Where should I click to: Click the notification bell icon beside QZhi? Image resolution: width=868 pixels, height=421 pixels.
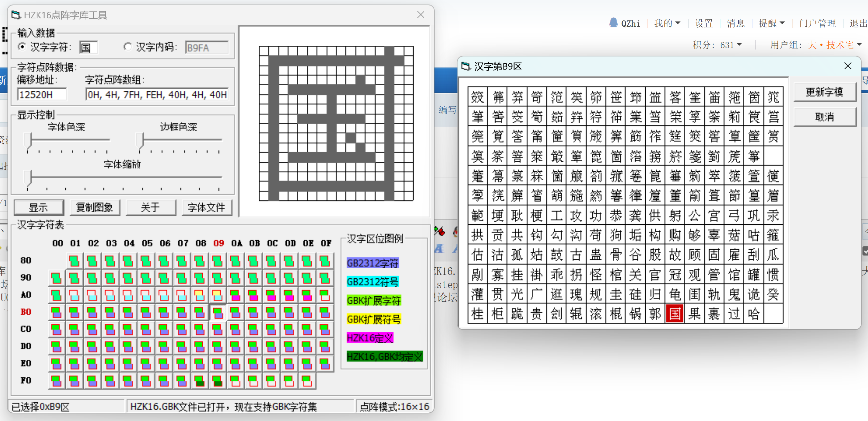pyautogui.click(x=613, y=23)
